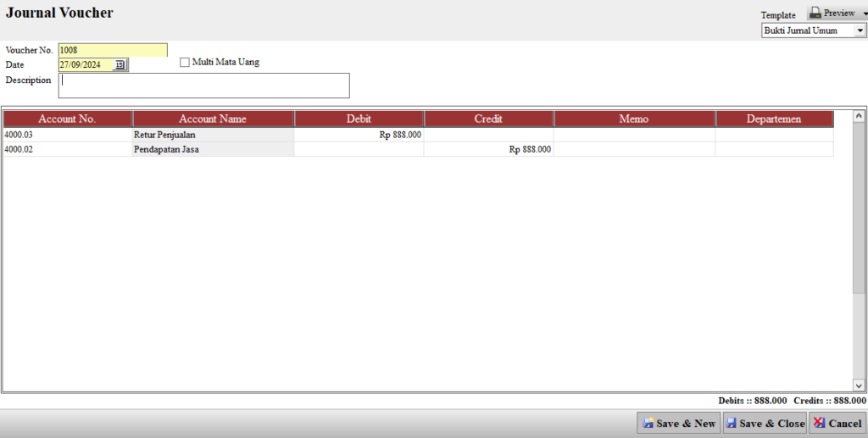Viewport: 868px width, 438px height.
Task: Click the Departemen cell for Pendapatan Jasa
Action: (x=774, y=149)
